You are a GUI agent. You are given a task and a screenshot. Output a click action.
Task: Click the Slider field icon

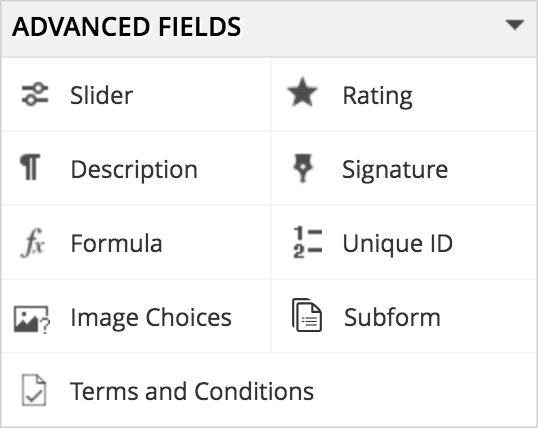(35, 94)
